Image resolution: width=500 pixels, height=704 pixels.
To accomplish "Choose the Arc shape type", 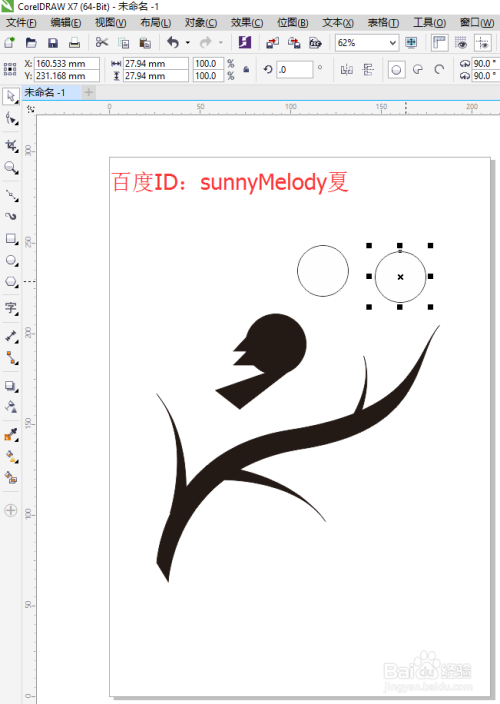I will click(439, 70).
